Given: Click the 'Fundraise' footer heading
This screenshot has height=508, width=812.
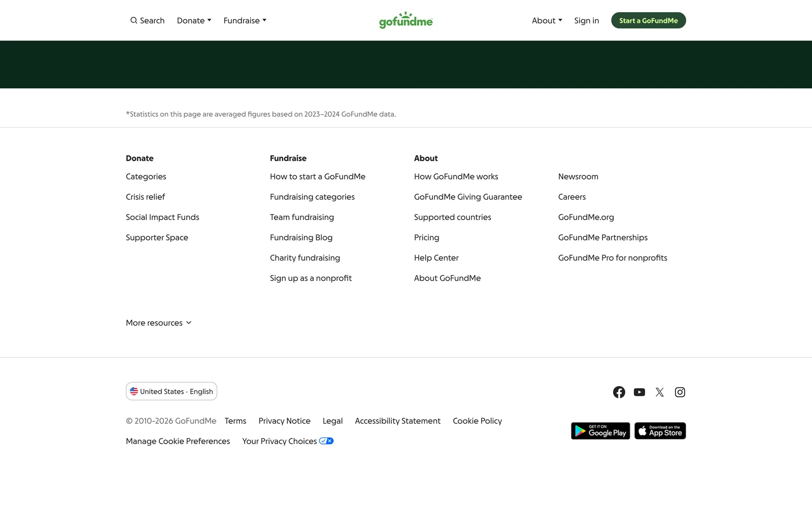Looking at the screenshot, I should 288,158.
